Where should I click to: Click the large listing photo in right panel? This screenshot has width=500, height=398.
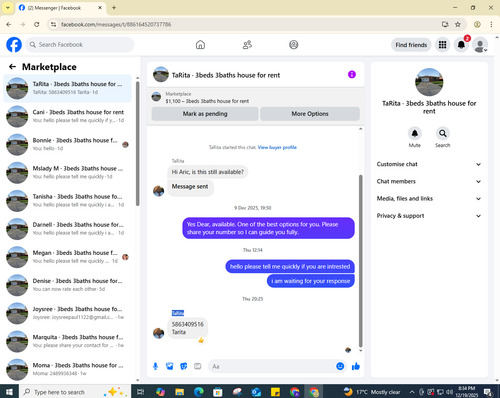pos(429,82)
